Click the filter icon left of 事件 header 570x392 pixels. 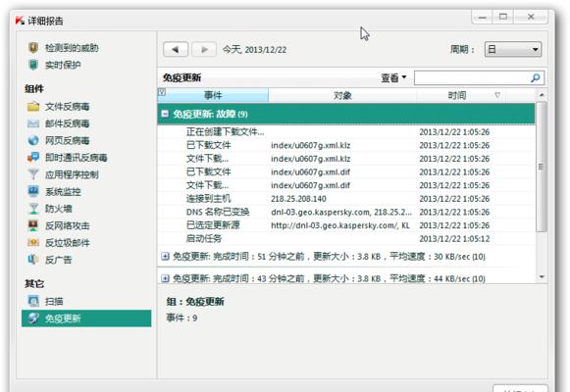[162, 92]
